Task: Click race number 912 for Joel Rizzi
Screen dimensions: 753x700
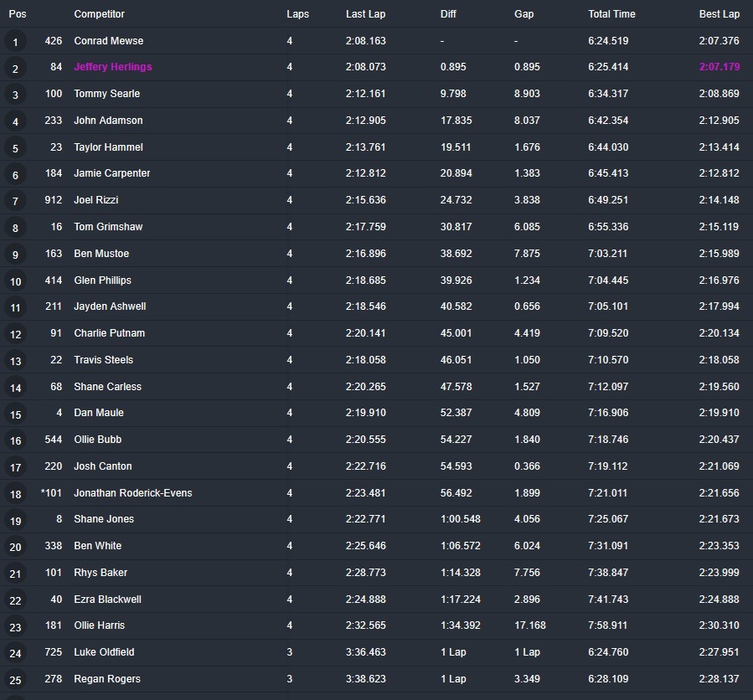Action: click(x=54, y=200)
